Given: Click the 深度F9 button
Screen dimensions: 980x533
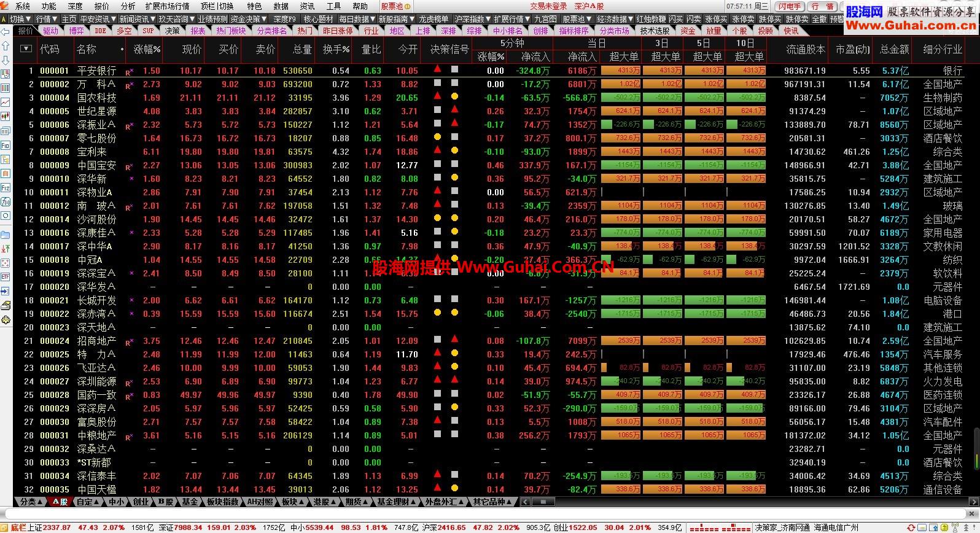Looking at the screenshot, I should (284, 19).
